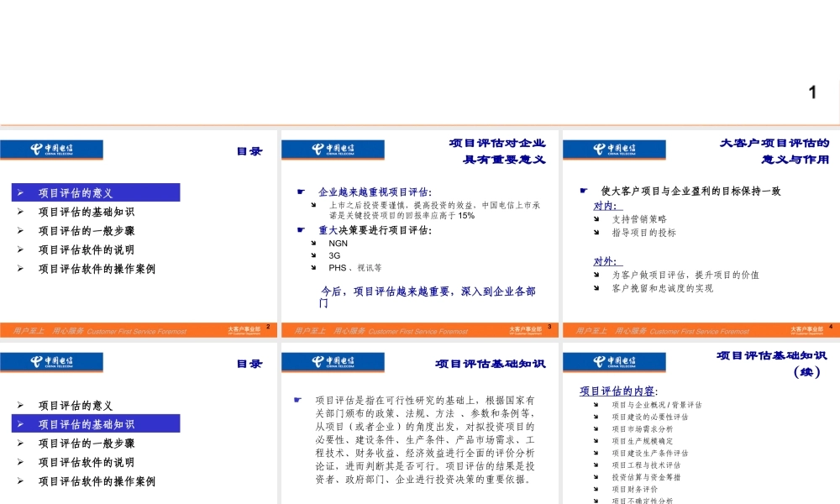Select the highlighted 项目评估的基础知识 row

click(x=96, y=424)
